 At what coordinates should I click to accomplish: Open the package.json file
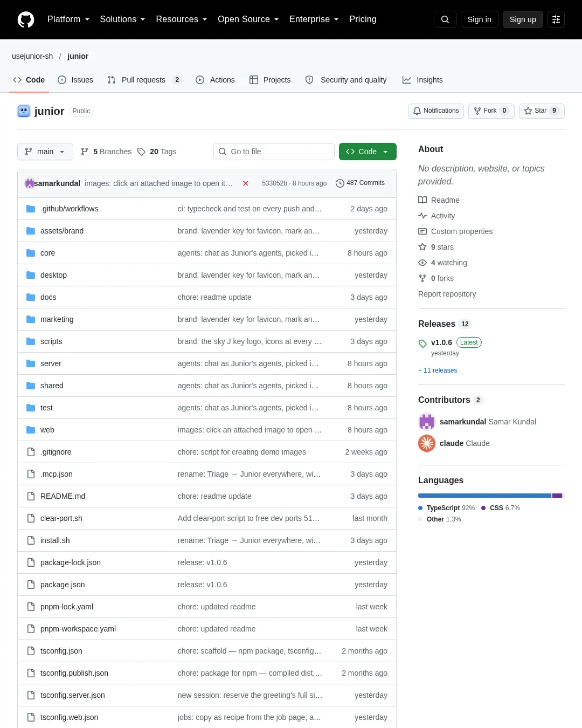point(63,585)
